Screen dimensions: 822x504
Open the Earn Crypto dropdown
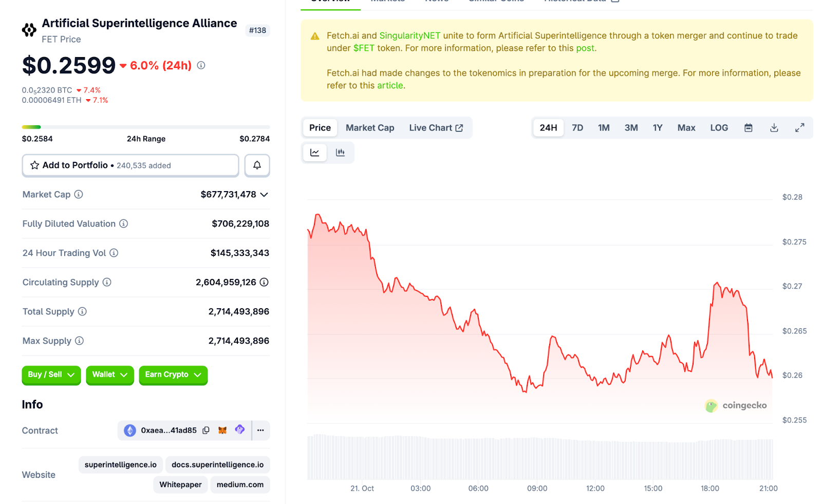(x=173, y=375)
